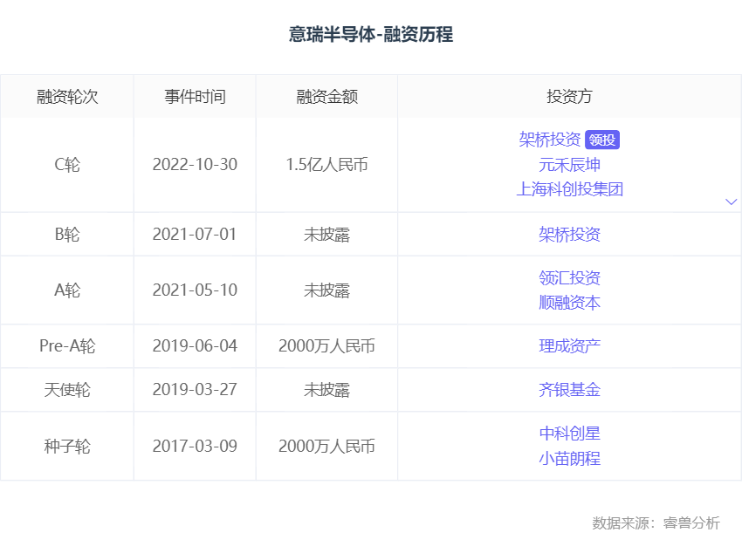Click the date 2021-05-10
The width and height of the screenshot is (742, 560).
click(x=195, y=290)
